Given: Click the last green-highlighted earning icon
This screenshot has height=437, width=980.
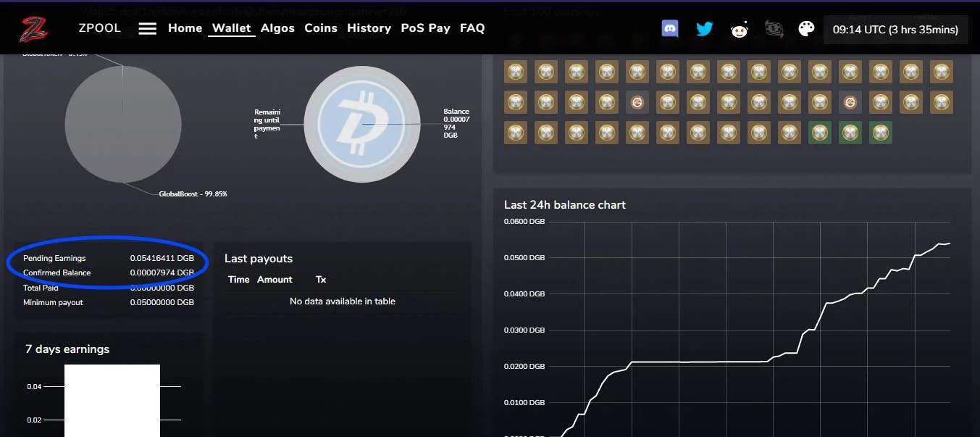Looking at the screenshot, I should [880, 133].
